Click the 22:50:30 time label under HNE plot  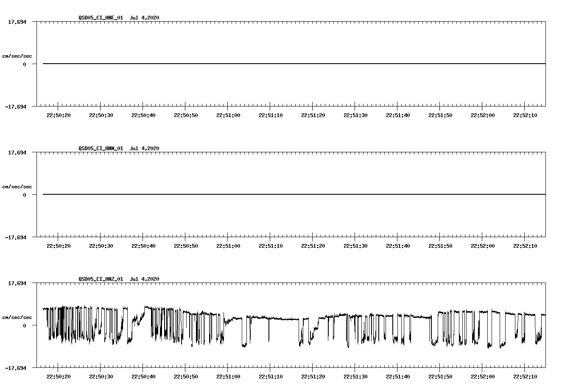[x=101, y=115]
